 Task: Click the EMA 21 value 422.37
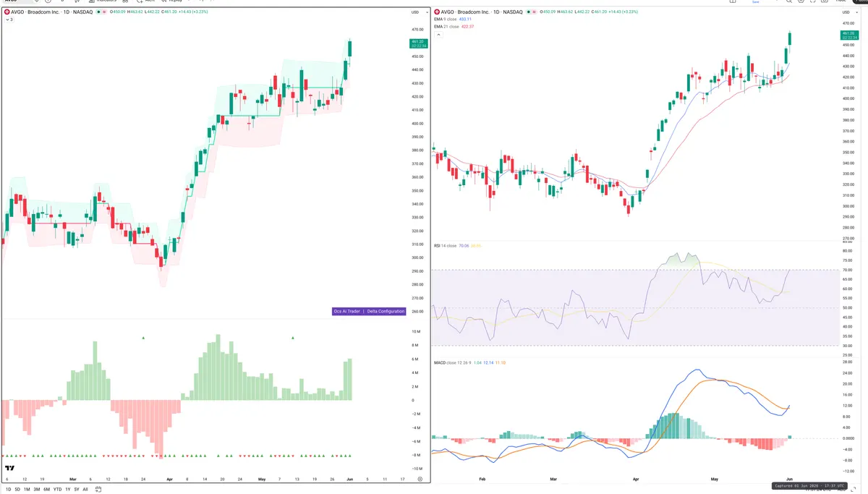pyautogui.click(x=467, y=27)
